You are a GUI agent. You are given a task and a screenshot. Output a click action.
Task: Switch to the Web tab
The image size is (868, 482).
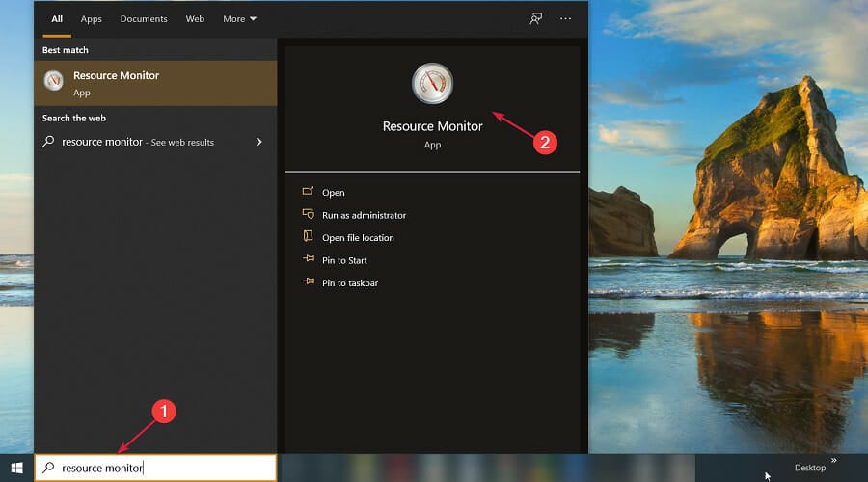tap(195, 19)
